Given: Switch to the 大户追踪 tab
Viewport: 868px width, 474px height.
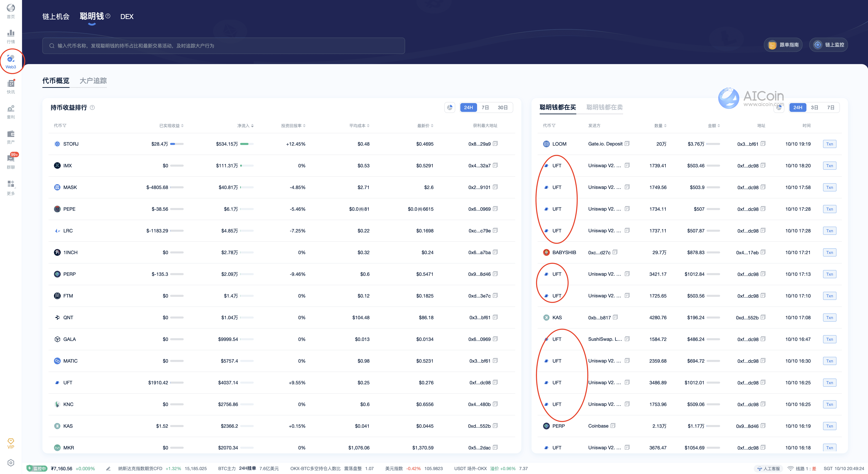Looking at the screenshot, I should tap(93, 81).
